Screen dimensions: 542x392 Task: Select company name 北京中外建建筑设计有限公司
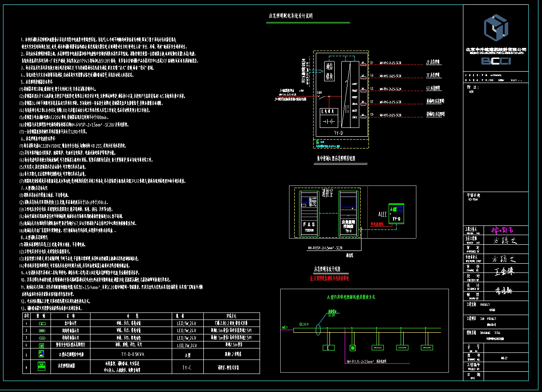point(496,50)
